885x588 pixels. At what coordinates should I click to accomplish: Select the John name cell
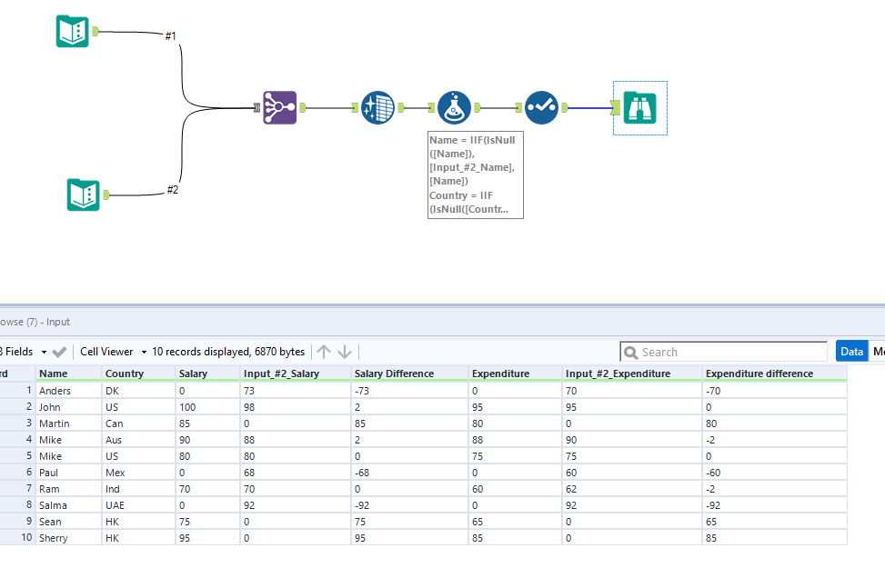coord(69,407)
